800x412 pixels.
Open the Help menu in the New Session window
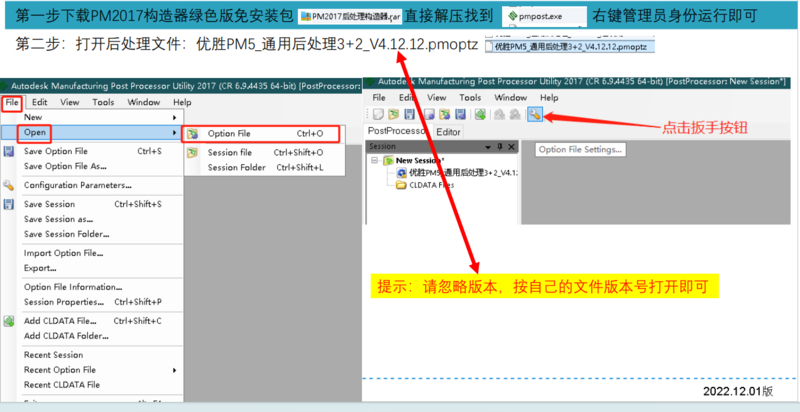click(549, 97)
